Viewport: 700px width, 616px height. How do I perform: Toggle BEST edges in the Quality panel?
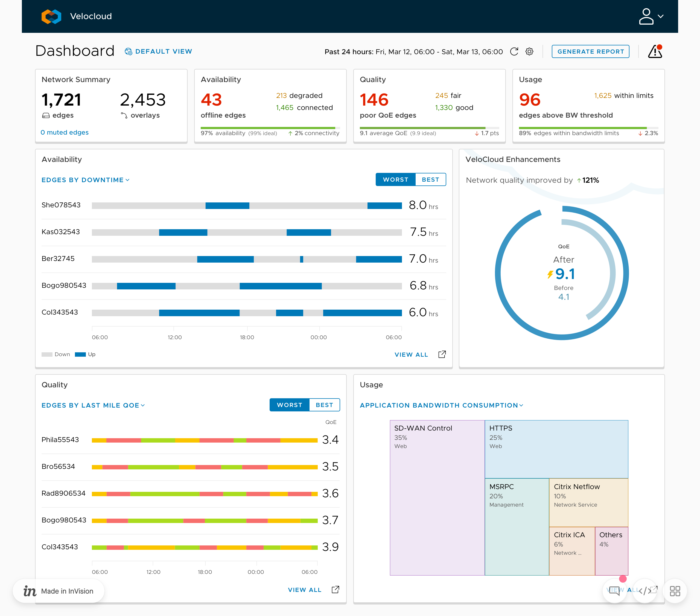[x=324, y=405]
